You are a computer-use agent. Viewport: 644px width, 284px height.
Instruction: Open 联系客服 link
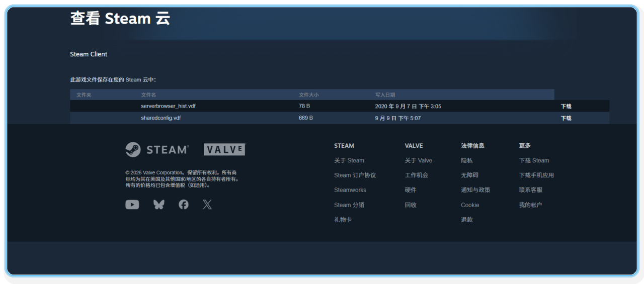(531, 190)
